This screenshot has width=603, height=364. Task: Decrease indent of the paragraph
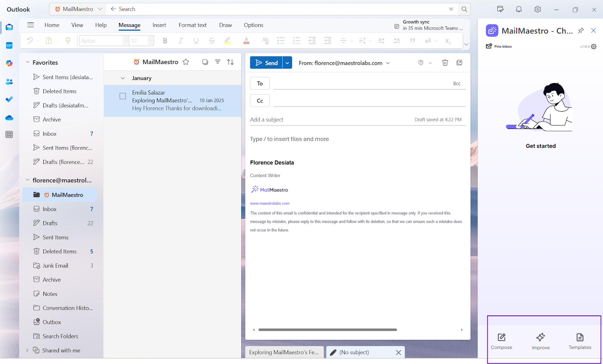pyautogui.click(x=312, y=41)
